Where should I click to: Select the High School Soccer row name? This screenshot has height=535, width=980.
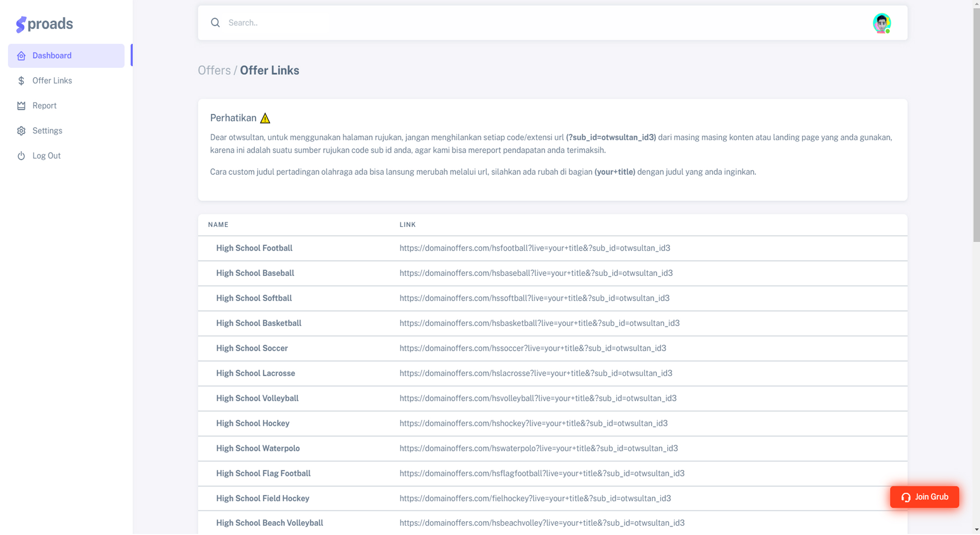point(252,348)
